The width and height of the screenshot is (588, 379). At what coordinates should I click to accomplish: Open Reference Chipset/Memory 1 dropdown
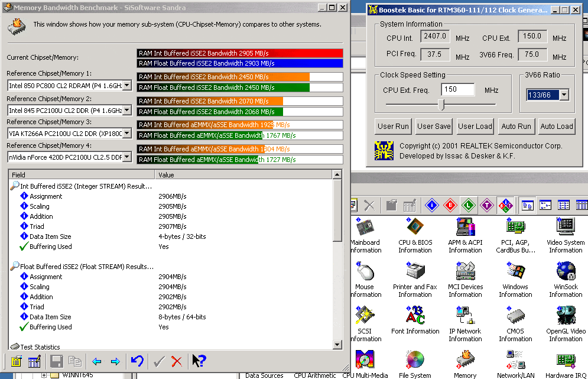click(127, 86)
